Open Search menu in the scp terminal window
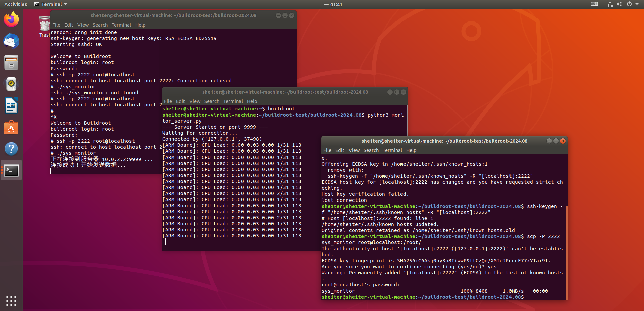The height and width of the screenshot is (311, 644). coord(371,150)
